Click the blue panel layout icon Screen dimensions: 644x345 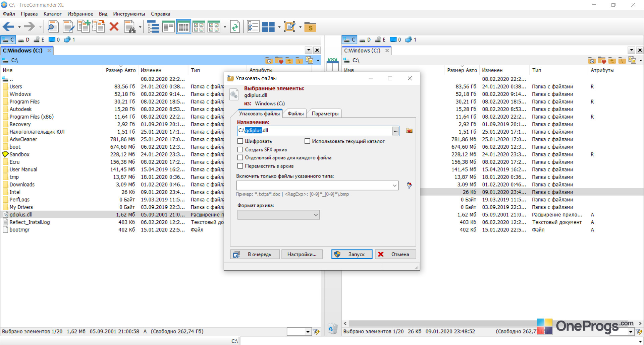pyautogui.click(x=268, y=27)
